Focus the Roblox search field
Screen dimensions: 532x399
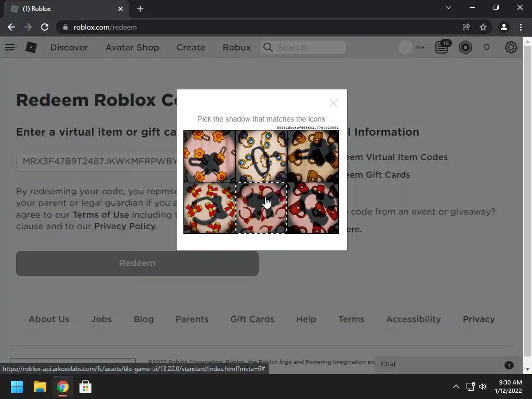click(303, 47)
